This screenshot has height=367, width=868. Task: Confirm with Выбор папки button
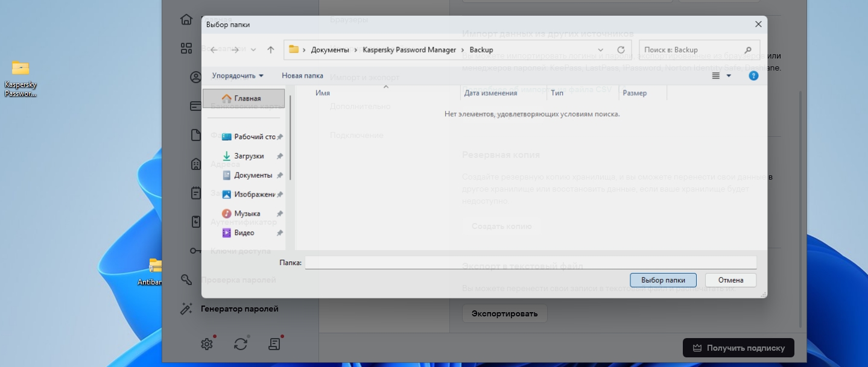663,280
